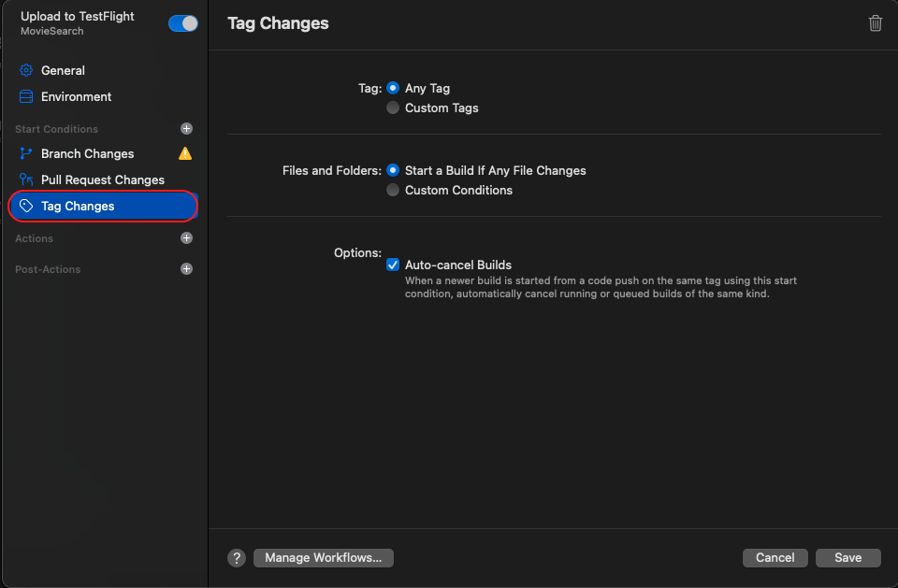Click the Upload to TestFlight workflow name
898x588 pixels.
[78, 17]
